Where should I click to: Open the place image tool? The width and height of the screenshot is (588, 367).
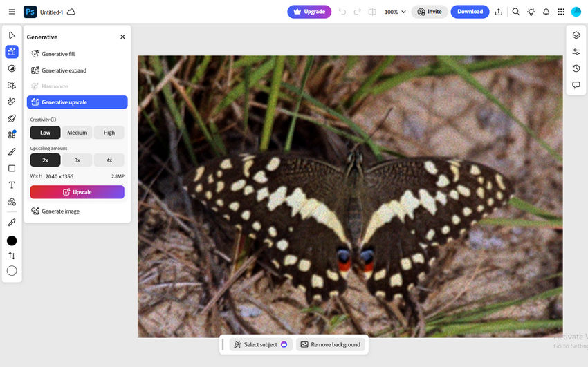tap(12, 202)
